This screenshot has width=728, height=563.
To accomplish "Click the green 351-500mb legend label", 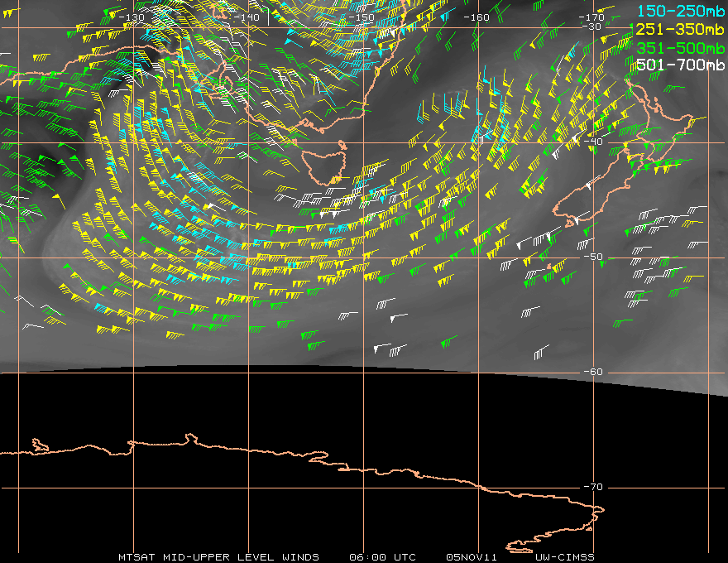I will tap(680, 48).
